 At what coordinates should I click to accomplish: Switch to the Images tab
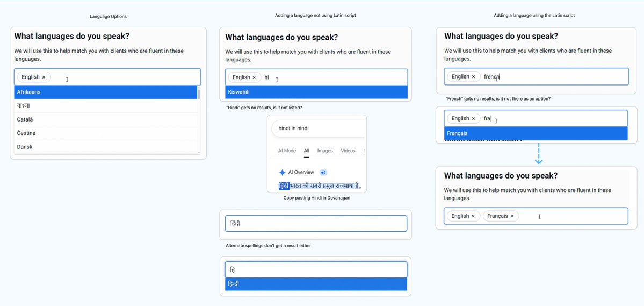(x=325, y=151)
